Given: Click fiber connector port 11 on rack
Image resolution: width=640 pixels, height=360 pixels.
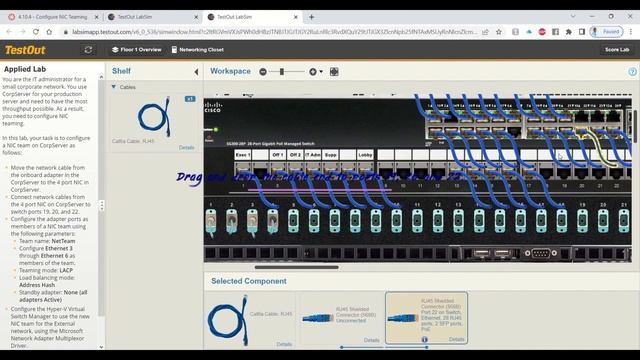Looking at the screenshot, I should (x=417, y=221).
